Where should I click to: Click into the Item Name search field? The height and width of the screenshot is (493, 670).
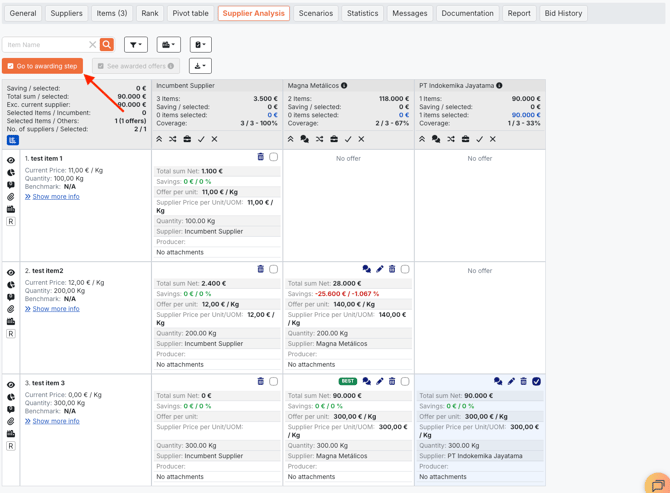(x=45, y=45)
